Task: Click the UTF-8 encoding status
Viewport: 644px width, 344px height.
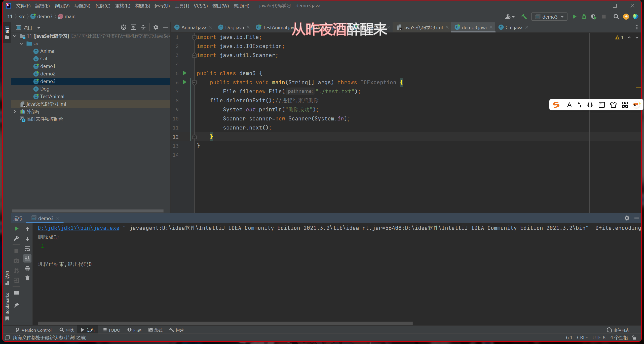Action: (599, 338)
